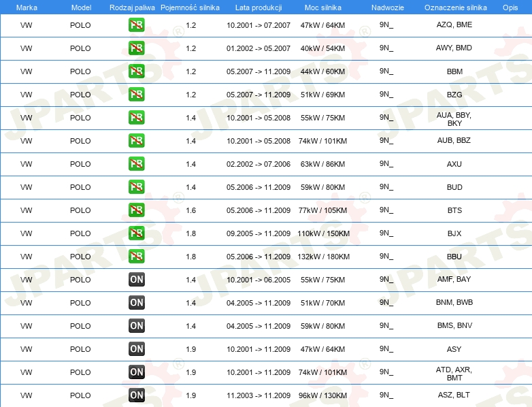Click production dates 10.2001 -> 07.2007
The width and height of the screenshot is (532, 407).
pos(259,25)
